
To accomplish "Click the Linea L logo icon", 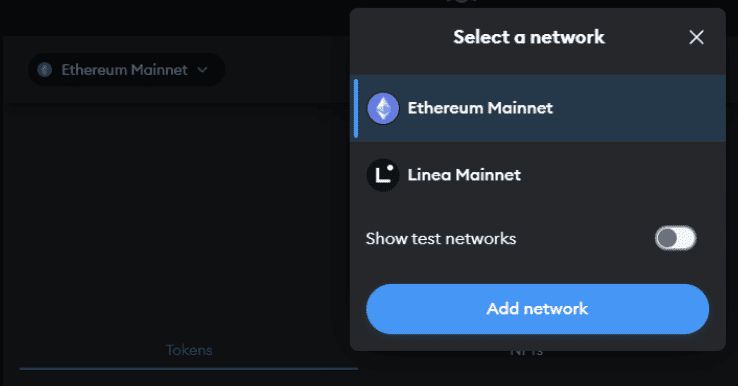I will [x=383, y=175].
